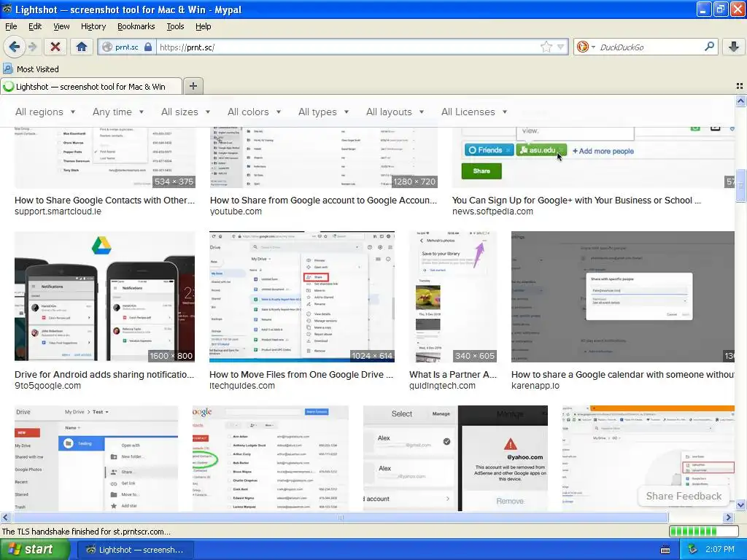Image resolution: width=747 pixels, height=560 pixels.
Task: Expand the All types filter
Action: click(x=323, y=112)
